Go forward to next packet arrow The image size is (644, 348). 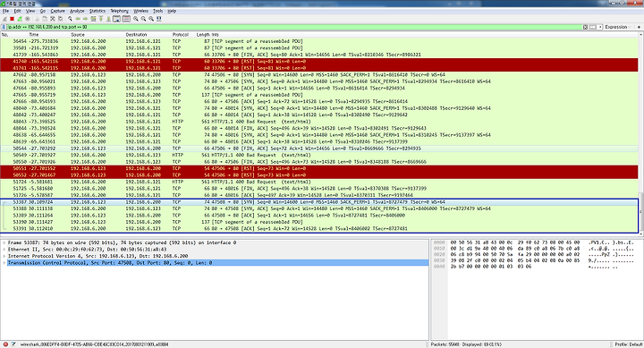tap(86, 19)
